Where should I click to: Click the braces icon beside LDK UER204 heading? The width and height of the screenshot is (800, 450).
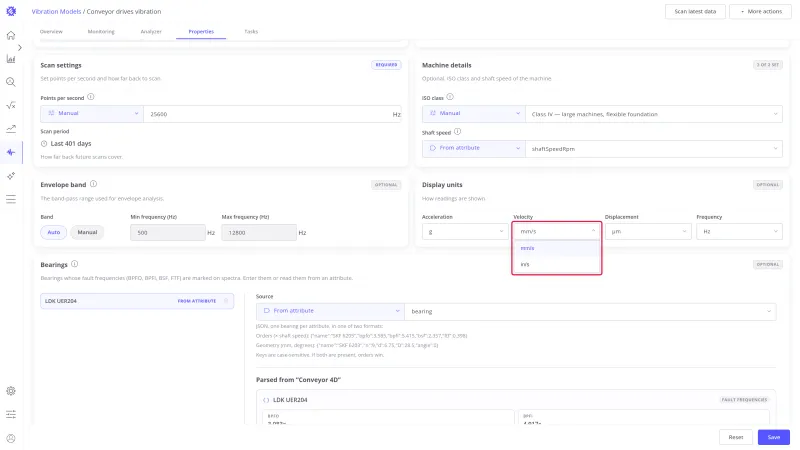(266, 400)
